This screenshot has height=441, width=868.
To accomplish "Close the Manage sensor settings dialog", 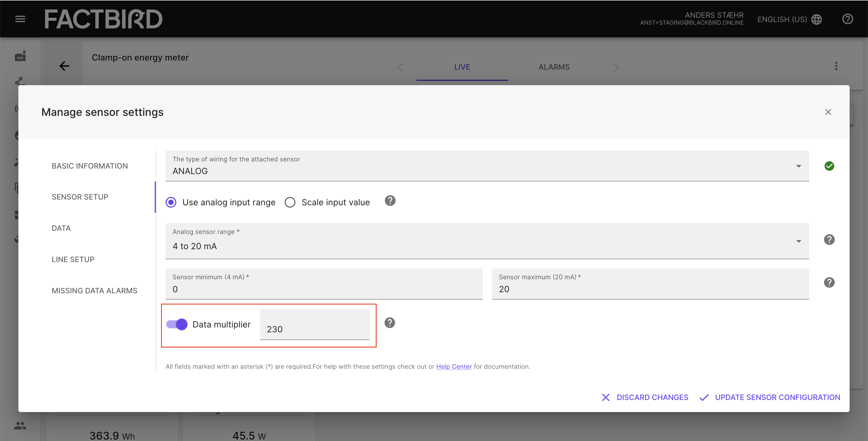I will pos(828,112).
